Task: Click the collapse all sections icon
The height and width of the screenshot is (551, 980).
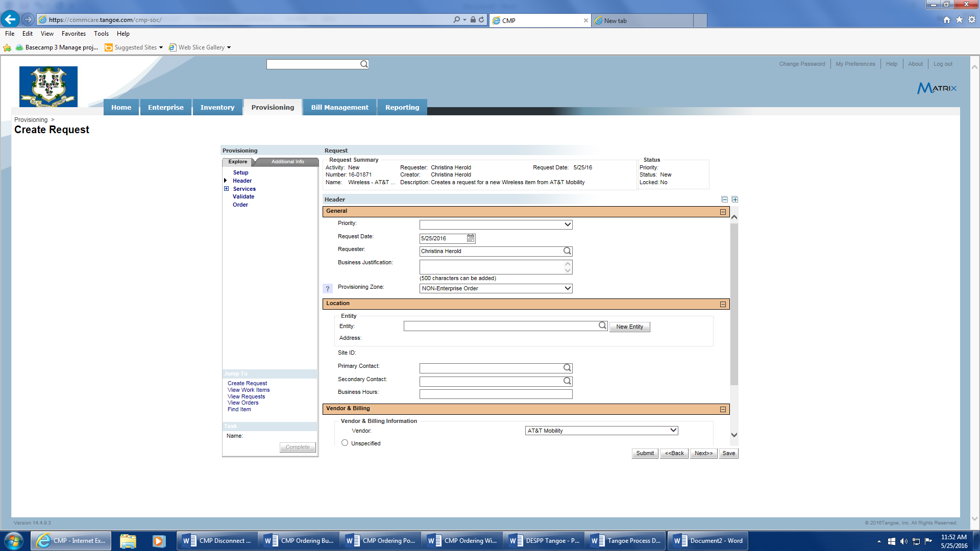Action: point(725,199)
